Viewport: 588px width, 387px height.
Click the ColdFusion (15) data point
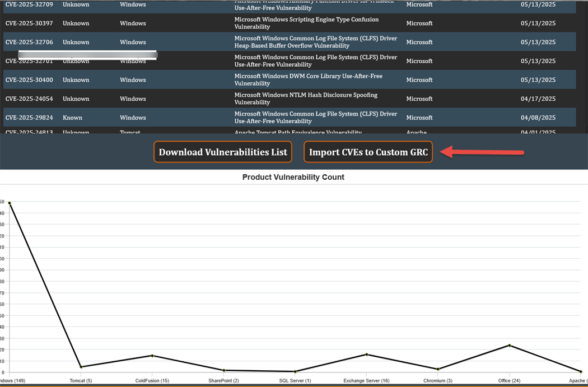pos(152,356)
